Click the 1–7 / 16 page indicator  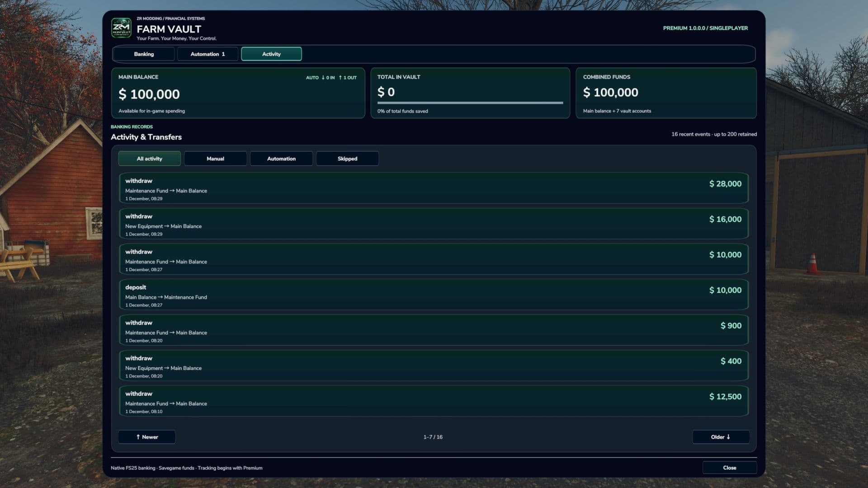(x=433, y=437)
